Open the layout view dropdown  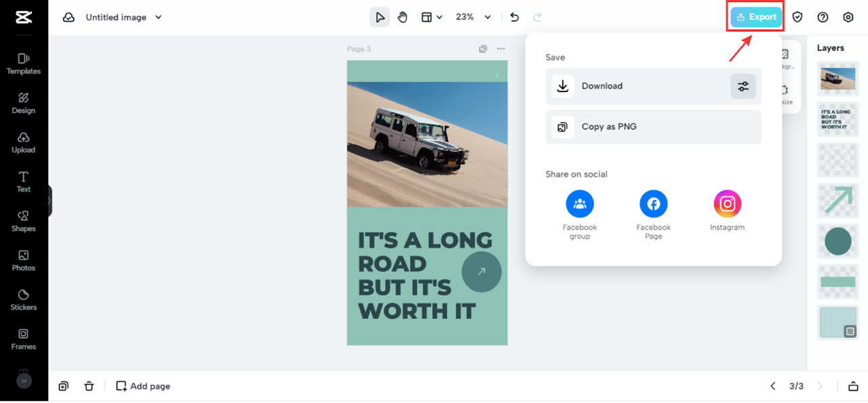coord(431,17)
